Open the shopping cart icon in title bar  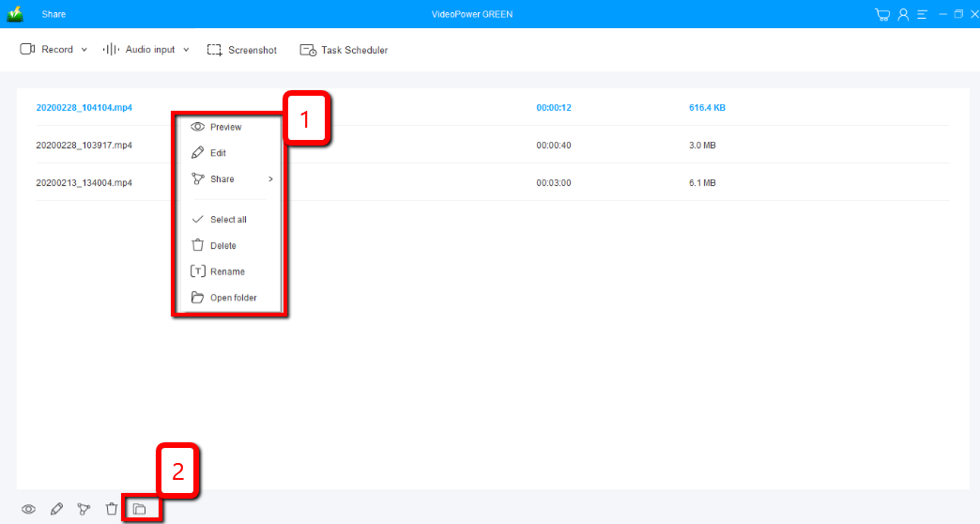[x=881, y=14]
